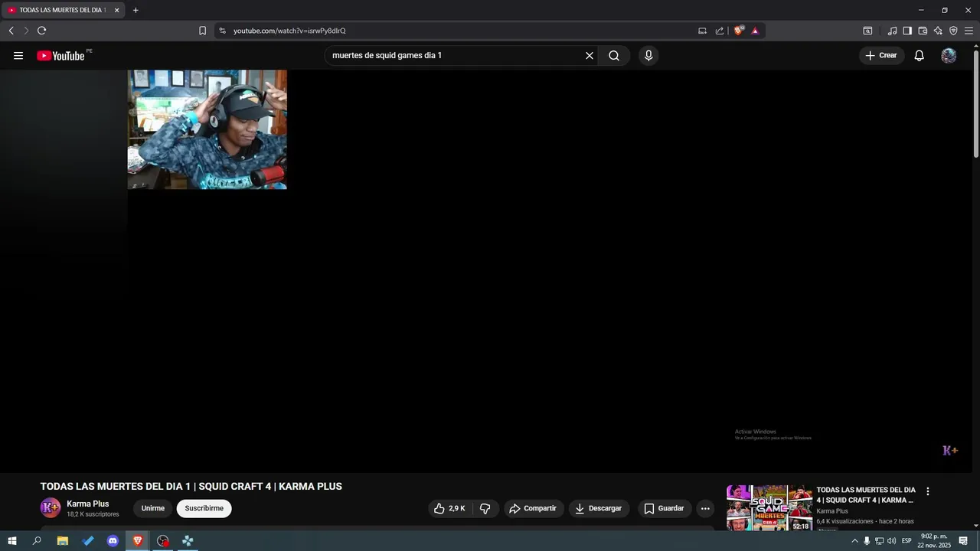Reload the current page
Image resolution: width=980 pixels, height=551 pixels.
click(x=41, y=31)
